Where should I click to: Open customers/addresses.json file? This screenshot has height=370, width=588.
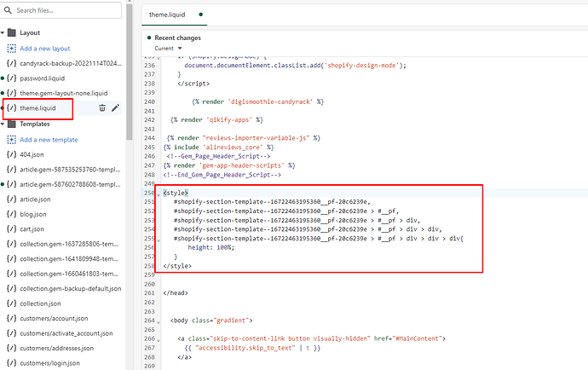(x=56, y=348)
